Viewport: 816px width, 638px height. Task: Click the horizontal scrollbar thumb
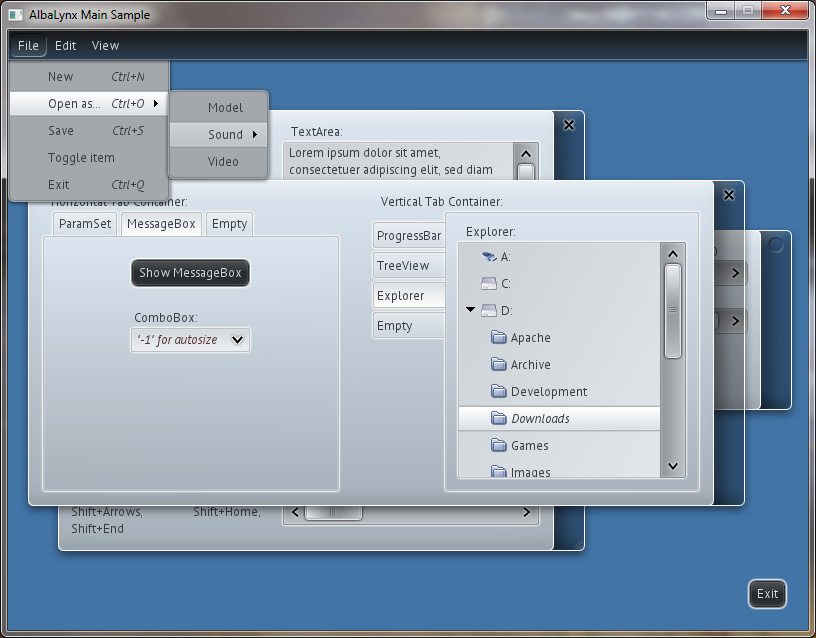pyautogui.click(x=332, y=513)
